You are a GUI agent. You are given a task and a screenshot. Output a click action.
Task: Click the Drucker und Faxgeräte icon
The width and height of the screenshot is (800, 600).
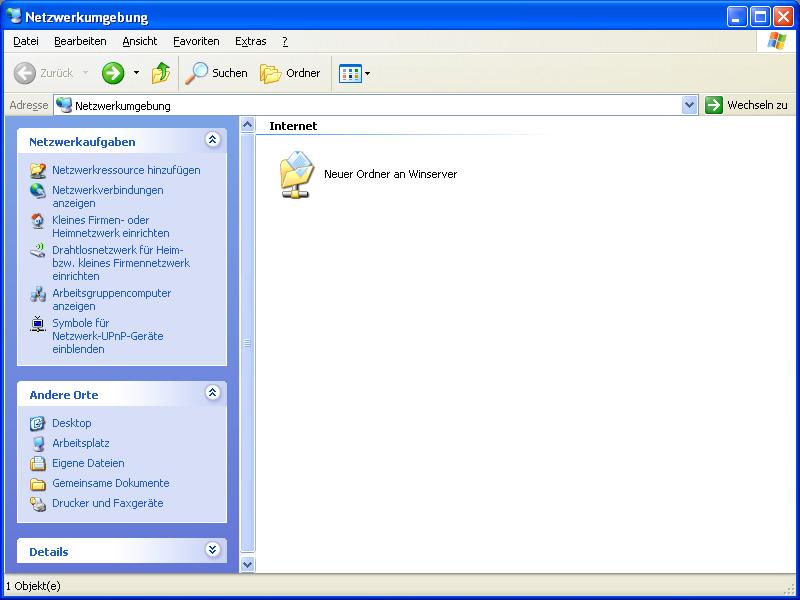(38, 504)
